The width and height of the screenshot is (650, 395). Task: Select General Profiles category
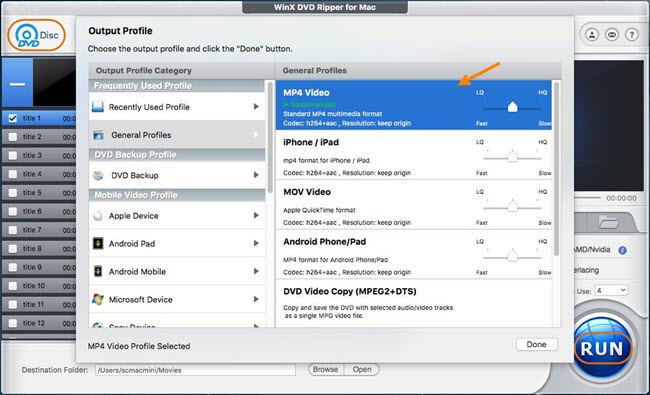pos(177,134)
